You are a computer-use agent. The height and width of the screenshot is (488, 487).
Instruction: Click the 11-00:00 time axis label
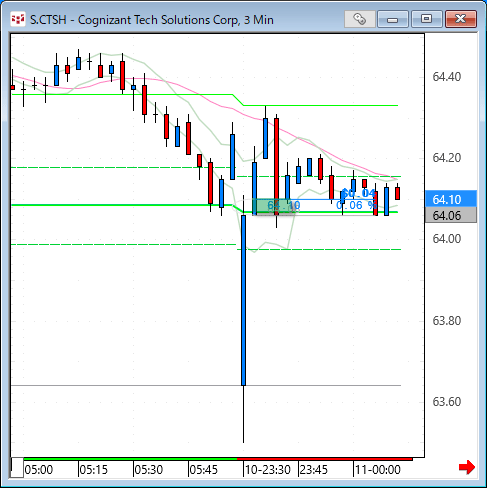[378, 470]
